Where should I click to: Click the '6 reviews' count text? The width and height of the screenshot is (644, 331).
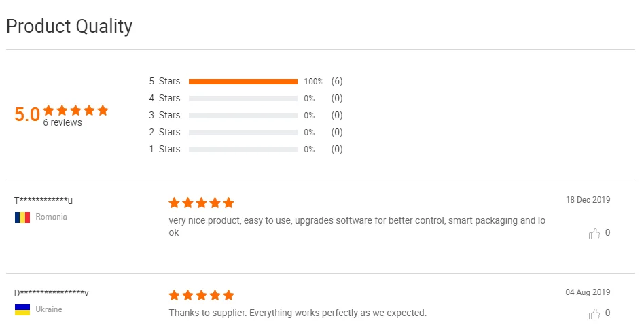point(62,123)
